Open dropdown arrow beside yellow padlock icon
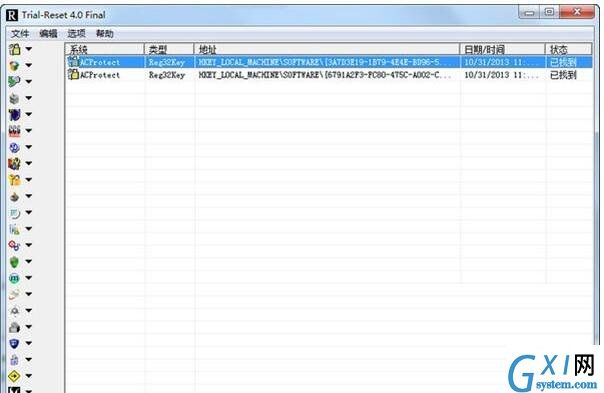This screenshot has width=604, height=393. coord(29,49)
